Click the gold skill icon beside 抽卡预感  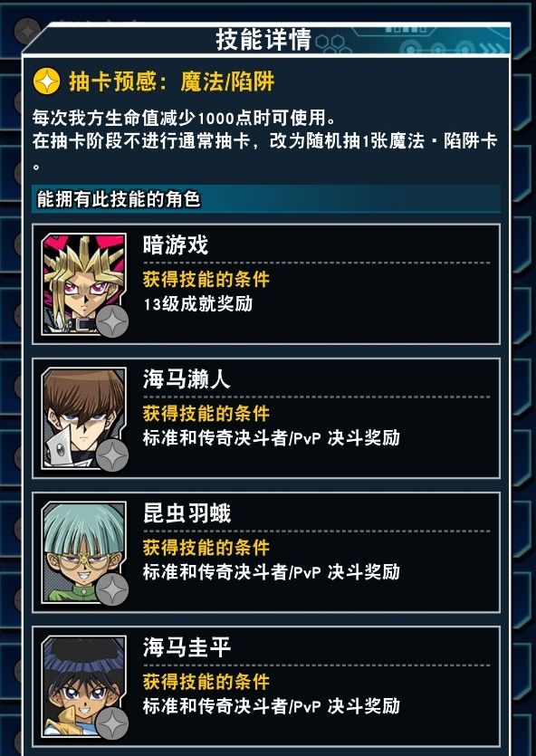(x=46, y=81)
